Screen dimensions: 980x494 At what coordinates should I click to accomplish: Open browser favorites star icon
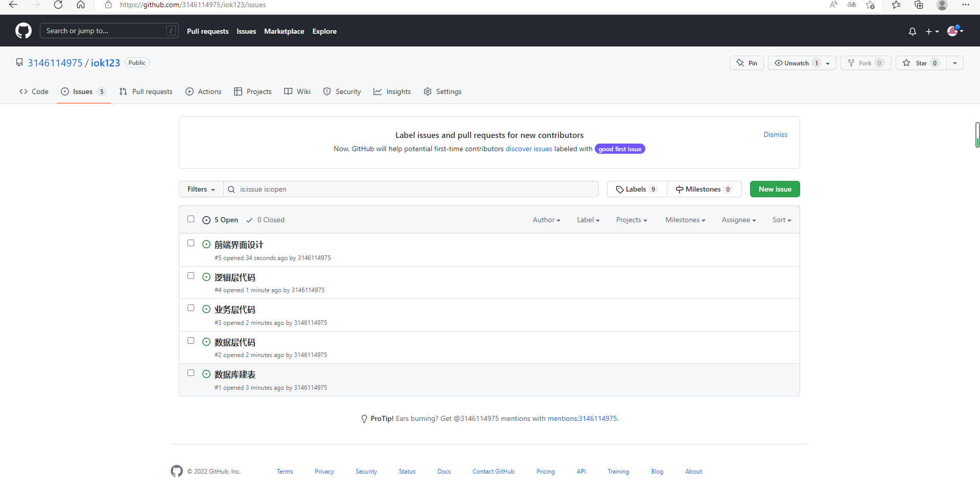point(870,5)
